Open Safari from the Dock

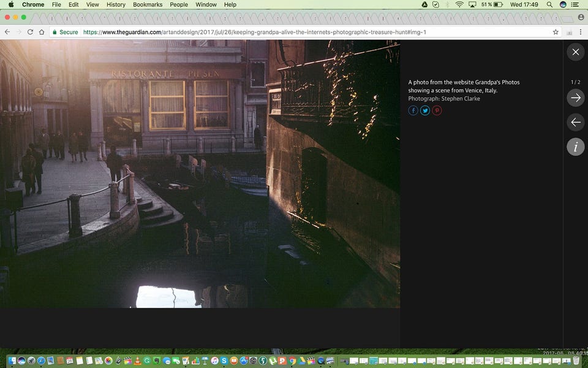pos(41,361)
